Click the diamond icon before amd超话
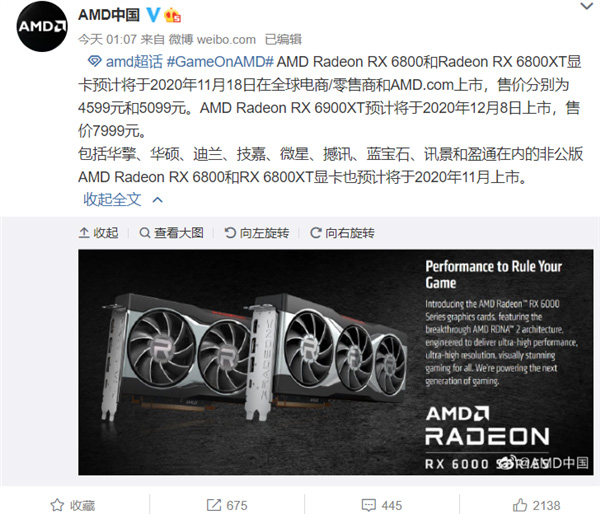The width and height of the screenshot is (600, 514). [x=95, y=61]
